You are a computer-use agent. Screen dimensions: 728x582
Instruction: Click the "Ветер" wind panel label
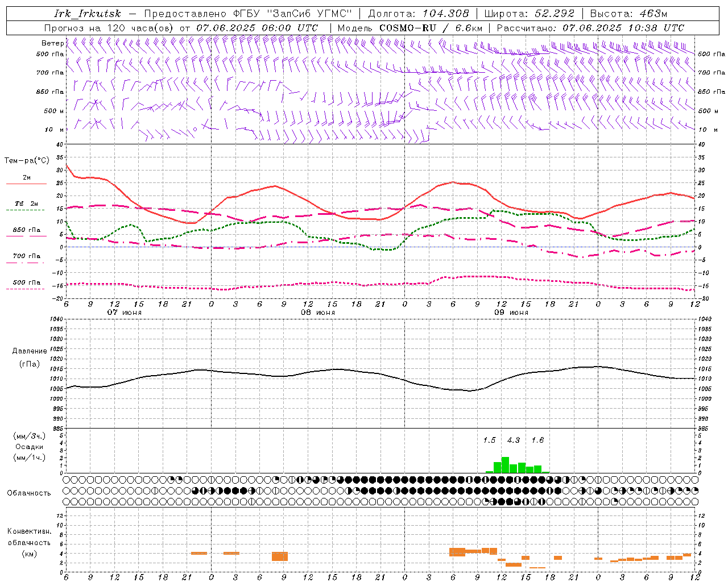coord(52,43)
